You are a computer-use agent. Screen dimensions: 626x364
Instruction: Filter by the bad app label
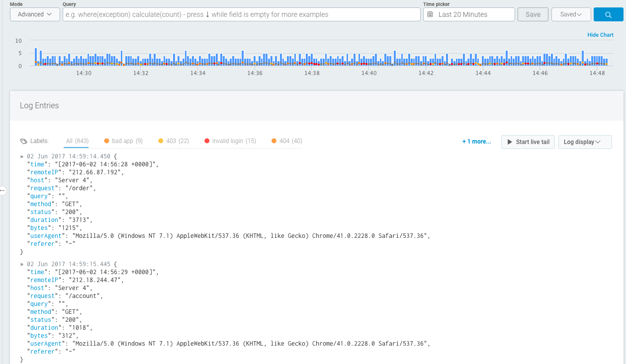pyautogui.click(x=123, y=141)
